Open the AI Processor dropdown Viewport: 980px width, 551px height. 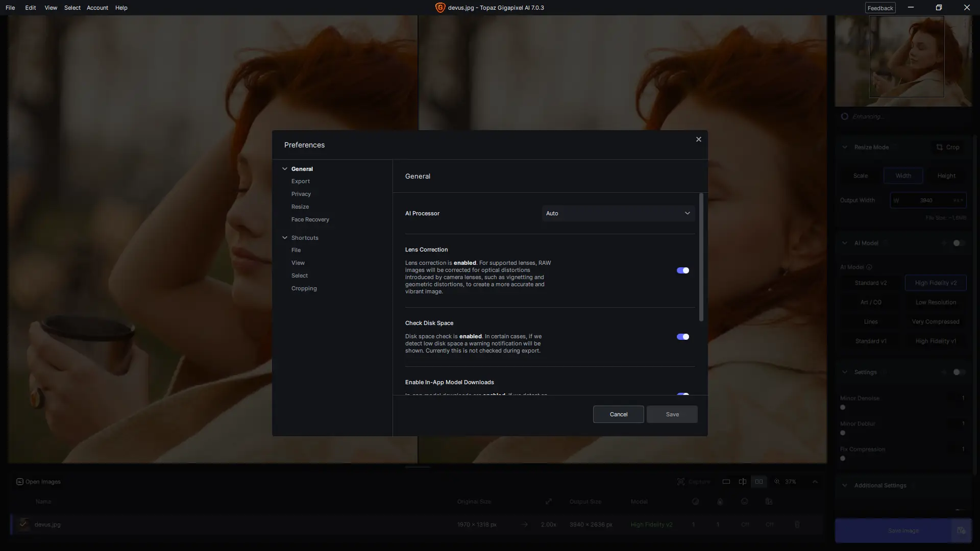click(x=618, y=213)
